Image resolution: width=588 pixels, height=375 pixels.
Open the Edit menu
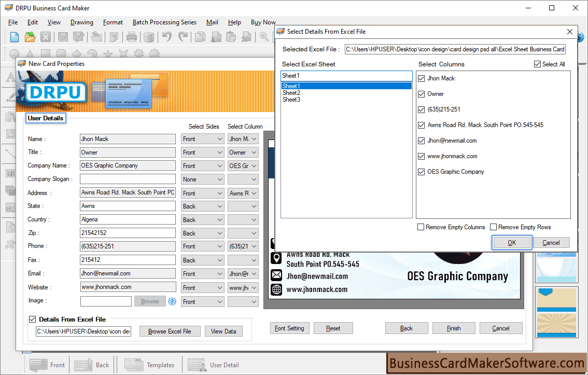(33, 22)
